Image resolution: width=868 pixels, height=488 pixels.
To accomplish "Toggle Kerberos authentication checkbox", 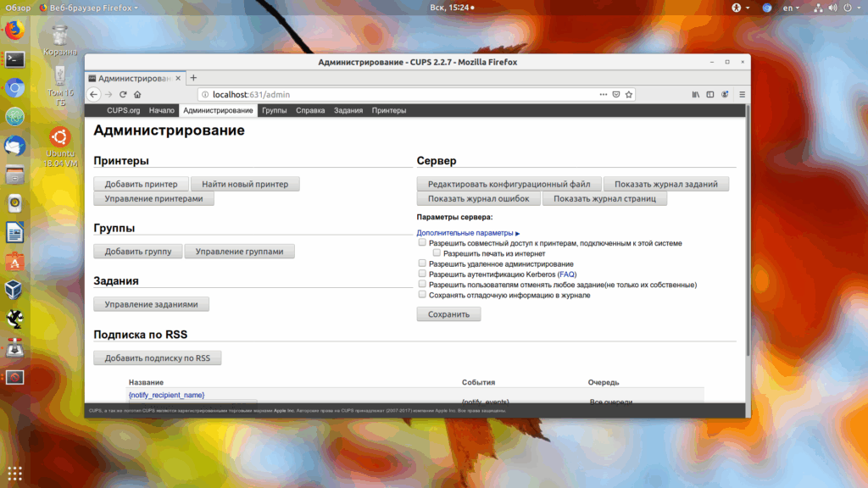I will [x=422, y=274].
